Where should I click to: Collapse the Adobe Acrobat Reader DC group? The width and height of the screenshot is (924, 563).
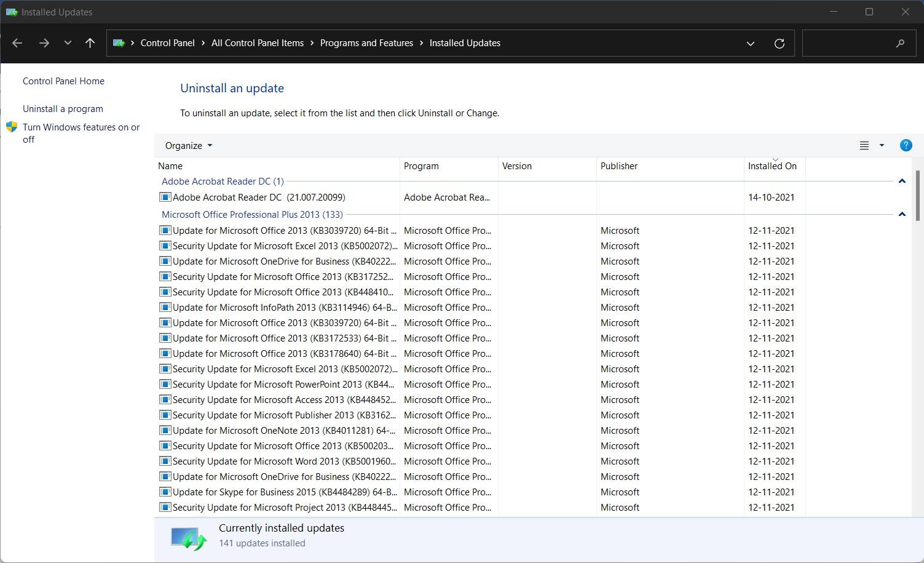pos(902,180)
